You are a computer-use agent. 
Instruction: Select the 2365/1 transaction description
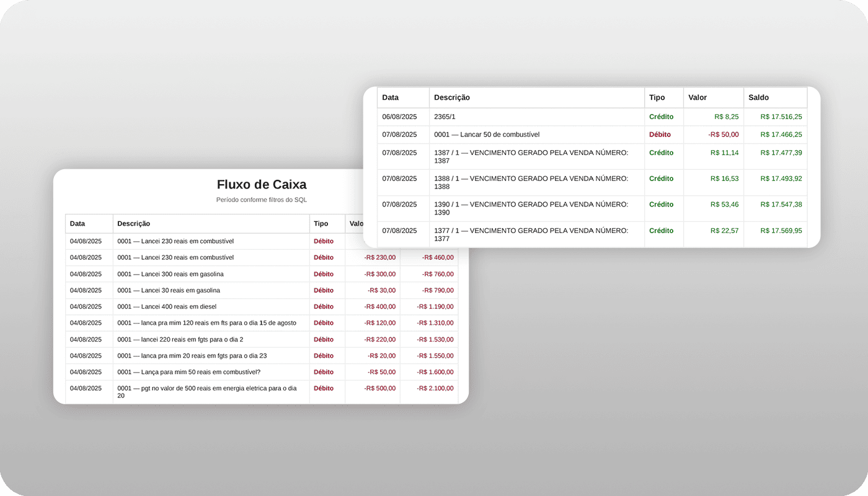(445, 117)
